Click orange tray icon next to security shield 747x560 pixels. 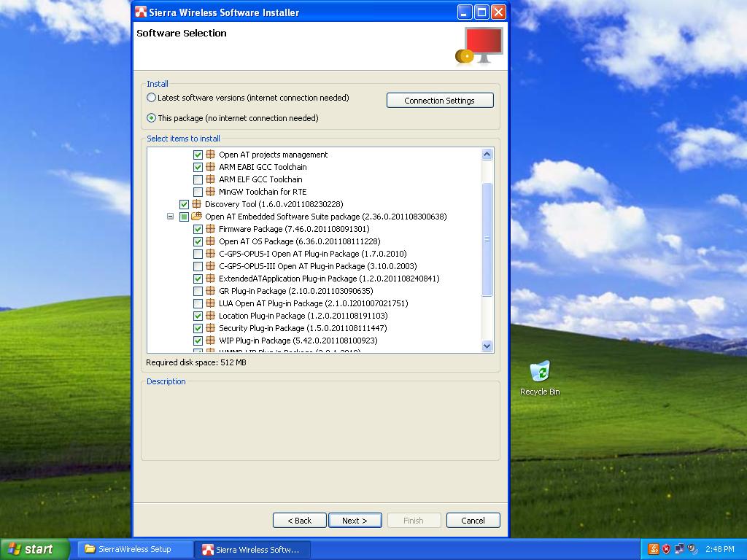point(654,549)
